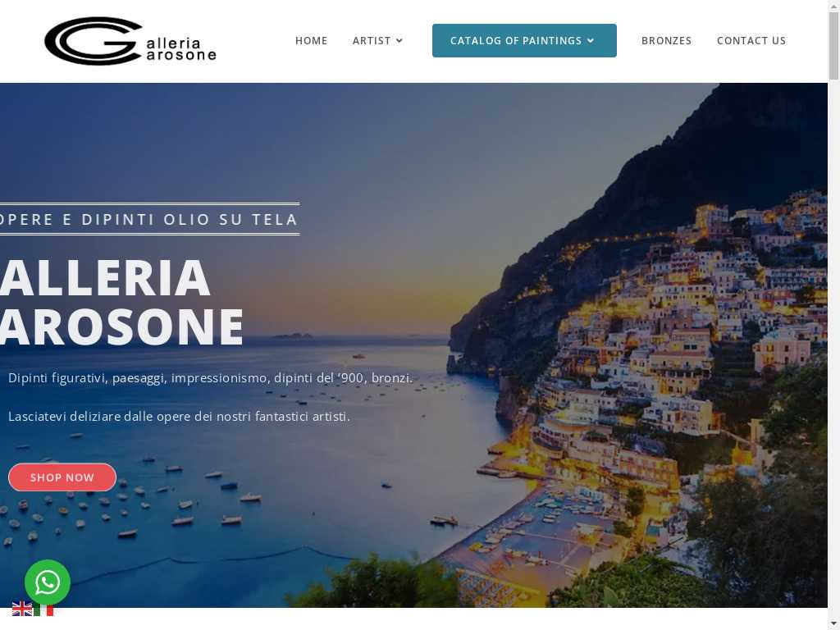Image resolution: width=840 pixels, height=630 pixels.
Task: Click the CATALOG OF PAINTINGS label
Action: click(516, 41)
